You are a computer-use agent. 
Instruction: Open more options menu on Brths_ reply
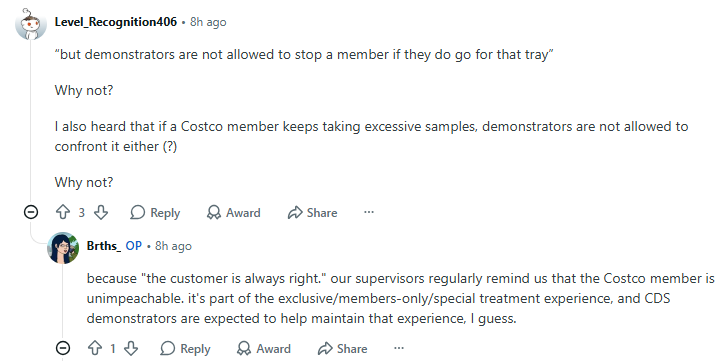pos(399,348)
